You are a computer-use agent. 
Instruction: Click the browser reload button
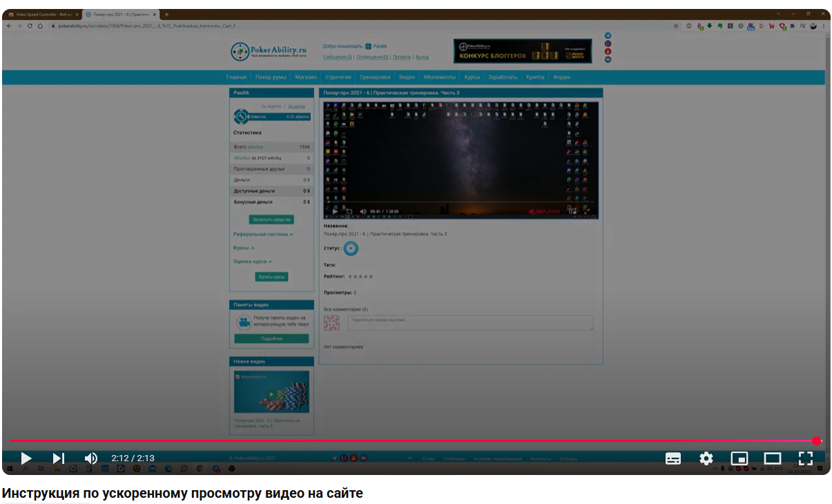(30, 26)
